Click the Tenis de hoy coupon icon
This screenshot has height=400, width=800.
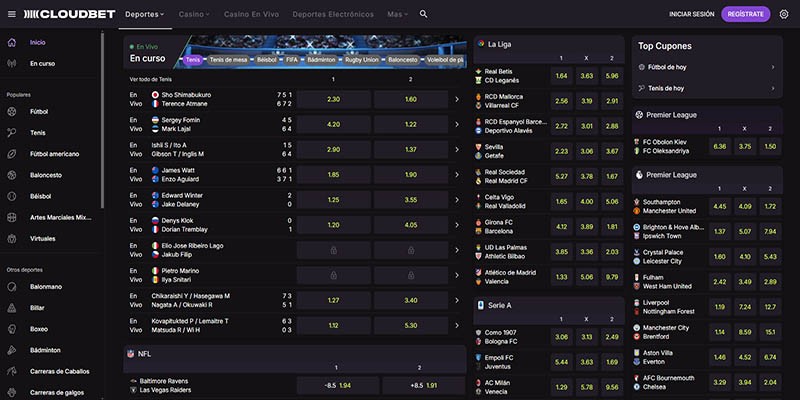point(642,88)
